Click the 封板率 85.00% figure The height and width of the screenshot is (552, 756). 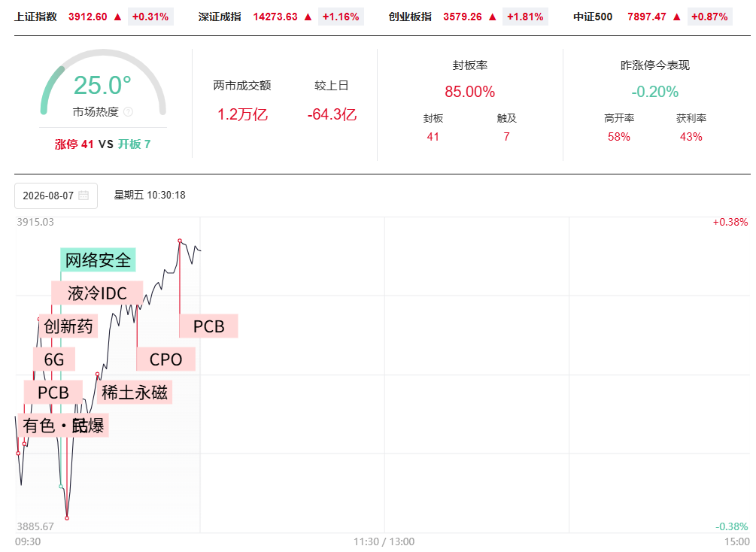(x=469, y=92)
